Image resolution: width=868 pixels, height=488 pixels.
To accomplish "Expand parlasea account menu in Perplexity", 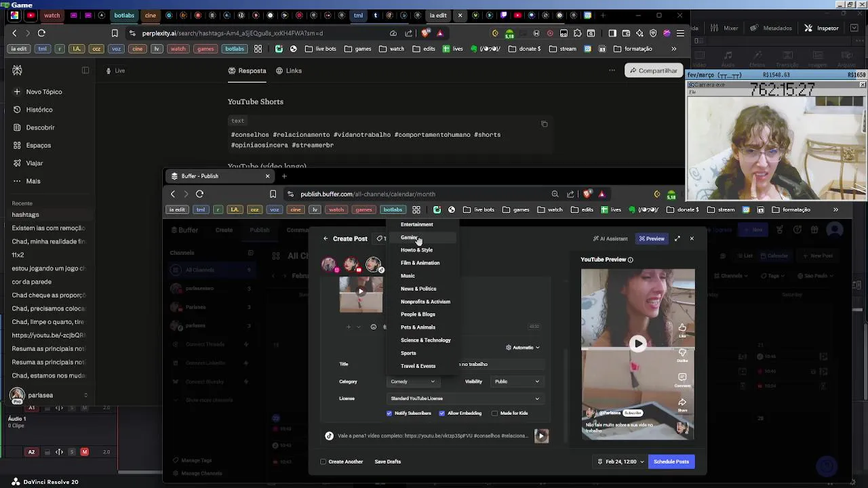I will coord(85,395).
